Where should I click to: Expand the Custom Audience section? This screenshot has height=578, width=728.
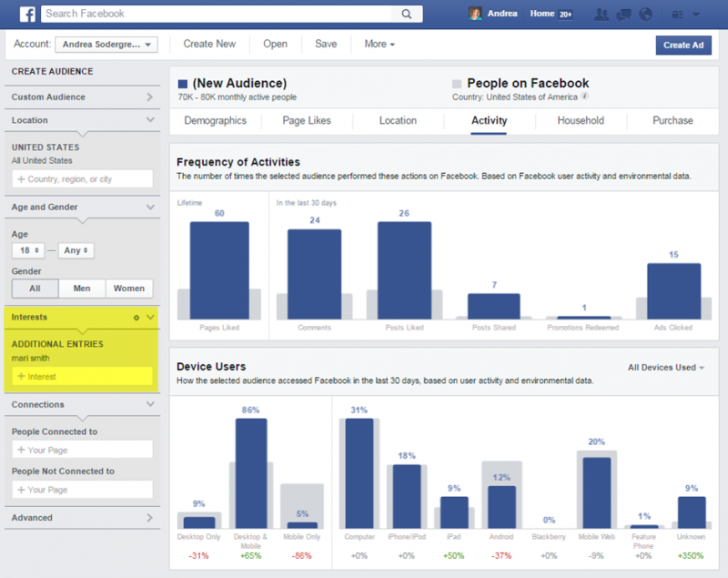[82, 96]
